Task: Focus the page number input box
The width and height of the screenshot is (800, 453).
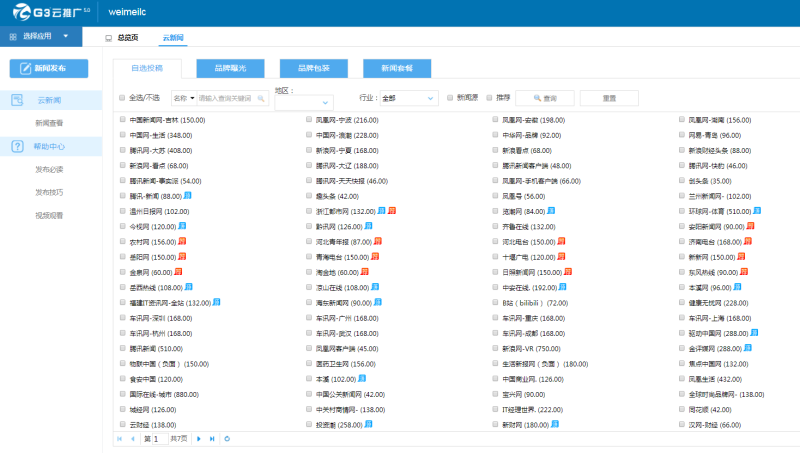Action: click(160, 439)
